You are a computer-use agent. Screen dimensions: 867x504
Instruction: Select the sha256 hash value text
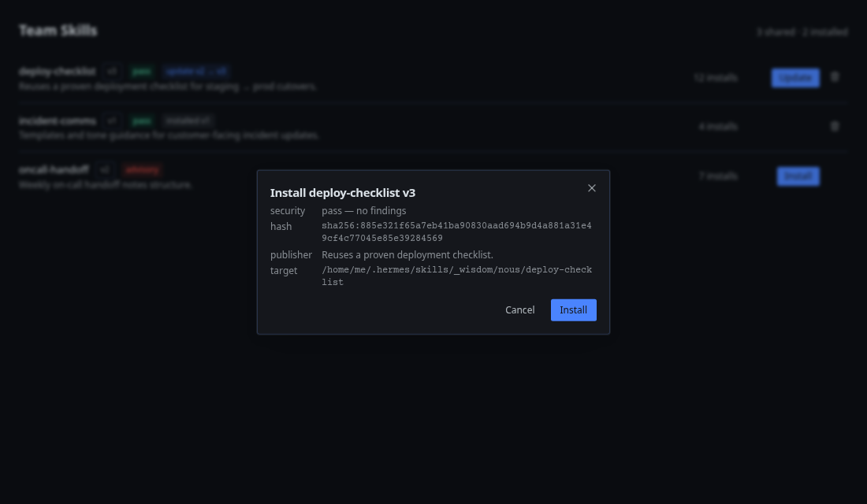point(456,232)
